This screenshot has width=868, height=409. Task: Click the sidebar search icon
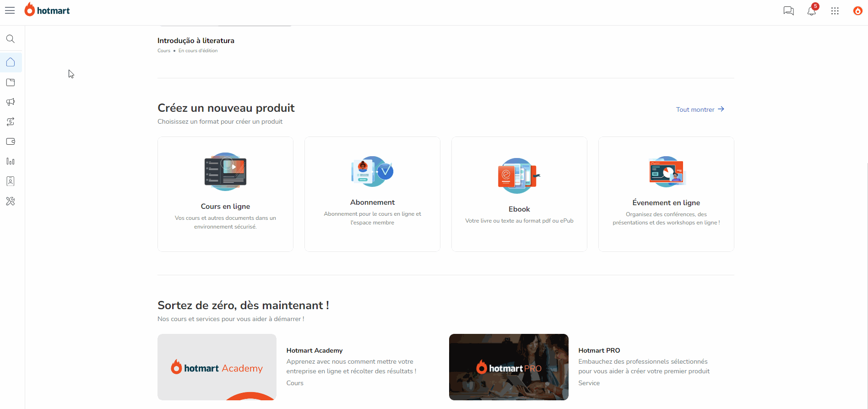pyautogui.click(x=11, y=39)
